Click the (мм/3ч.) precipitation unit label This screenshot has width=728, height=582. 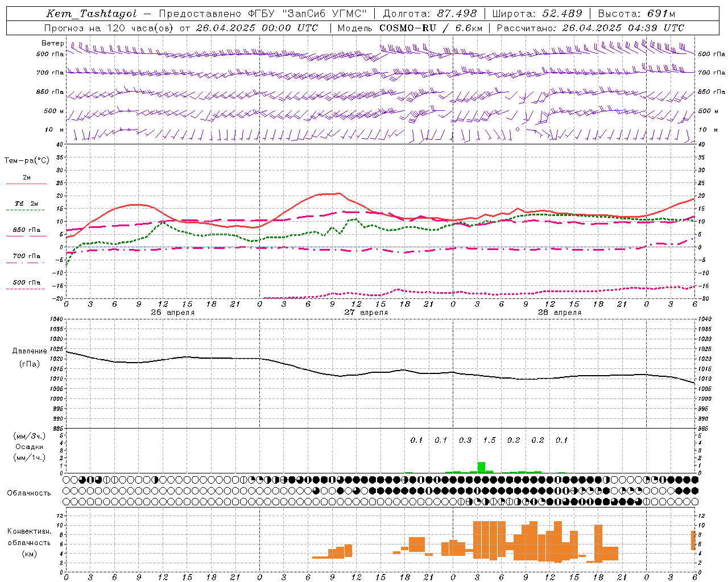(x=29, y=436)
